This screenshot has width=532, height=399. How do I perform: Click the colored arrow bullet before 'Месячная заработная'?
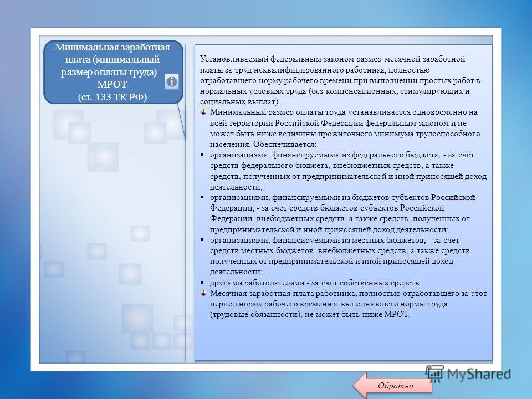[203, 293]
